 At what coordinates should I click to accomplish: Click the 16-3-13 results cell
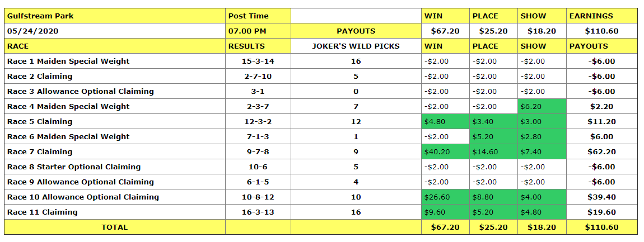tap(258, 212)
